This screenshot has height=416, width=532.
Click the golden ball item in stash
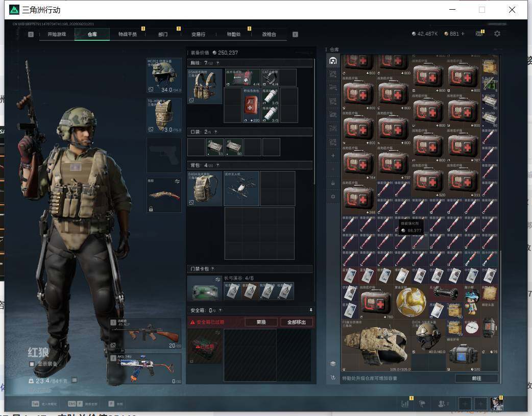[x=410, y=302]
